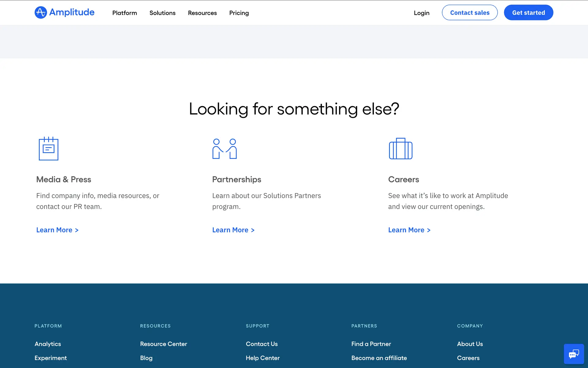
Task: Open the Analytics footer link
Action: [x=48, y=344]
